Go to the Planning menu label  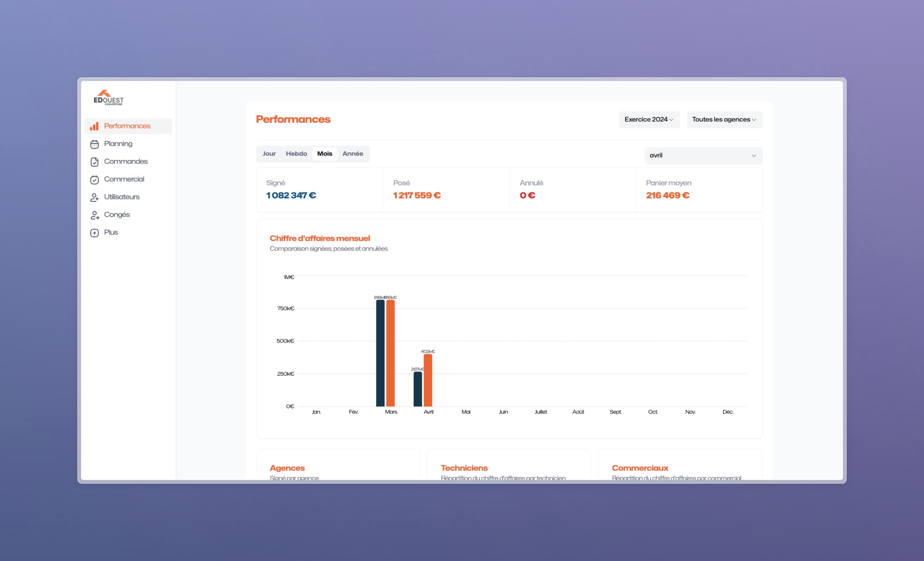pos(118,144)
